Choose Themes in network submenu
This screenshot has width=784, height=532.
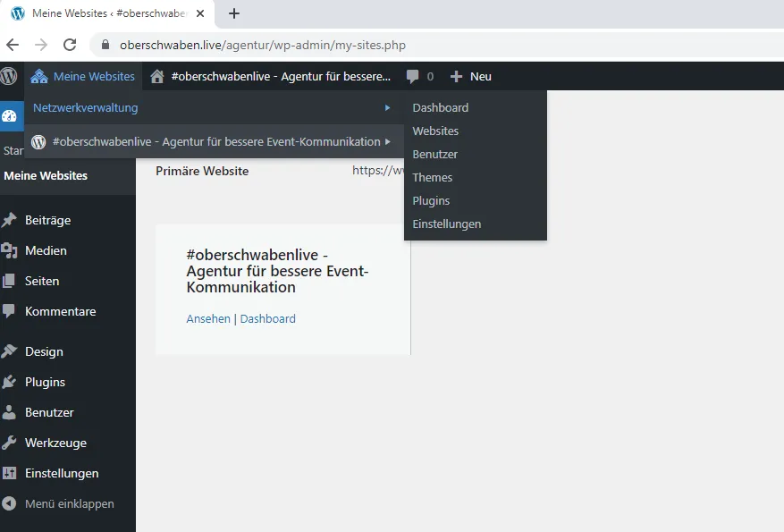(x=433, y=178)
